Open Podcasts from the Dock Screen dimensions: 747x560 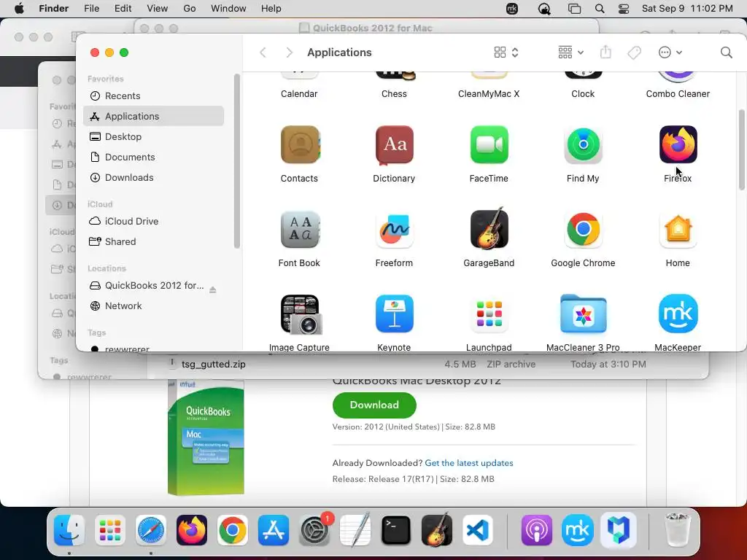pyautogui.click(x=537, y=530)
